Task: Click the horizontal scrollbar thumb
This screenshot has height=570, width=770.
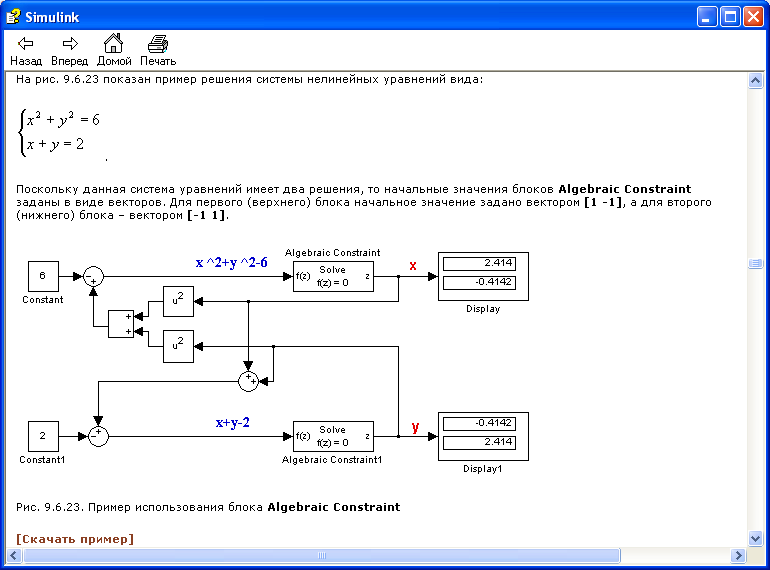Action: [322, 555]
